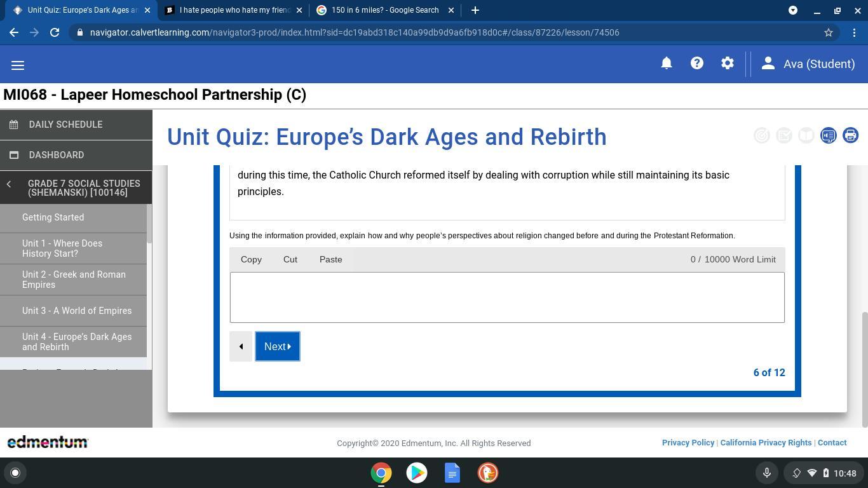Open the Ava (Student) account menu
The height and width of the screenshot is (488, 868).
[808, 64]
